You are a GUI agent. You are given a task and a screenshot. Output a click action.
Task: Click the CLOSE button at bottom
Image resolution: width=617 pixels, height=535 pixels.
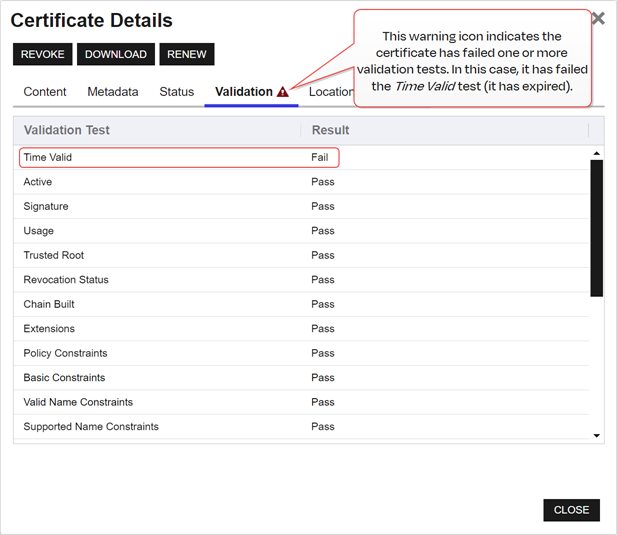tap(571, 510)
